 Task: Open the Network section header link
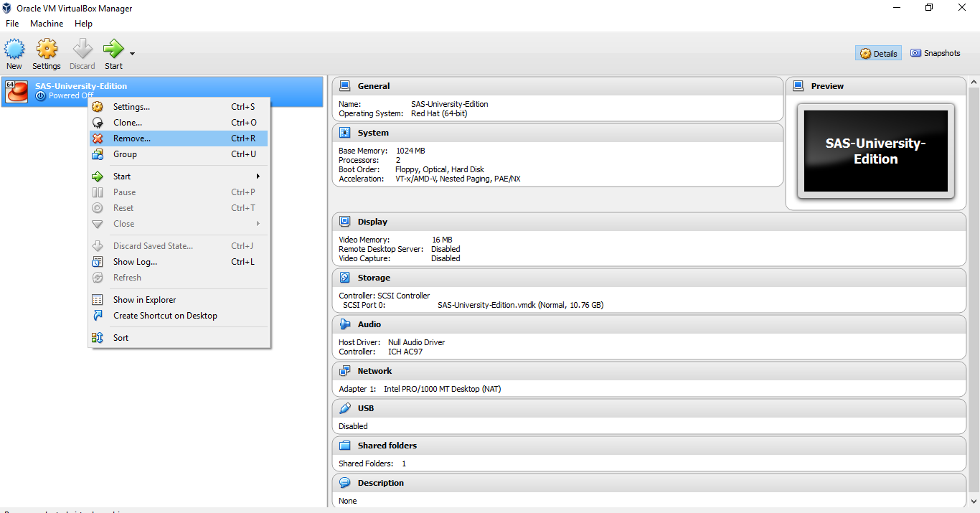[x=375, y=371]
